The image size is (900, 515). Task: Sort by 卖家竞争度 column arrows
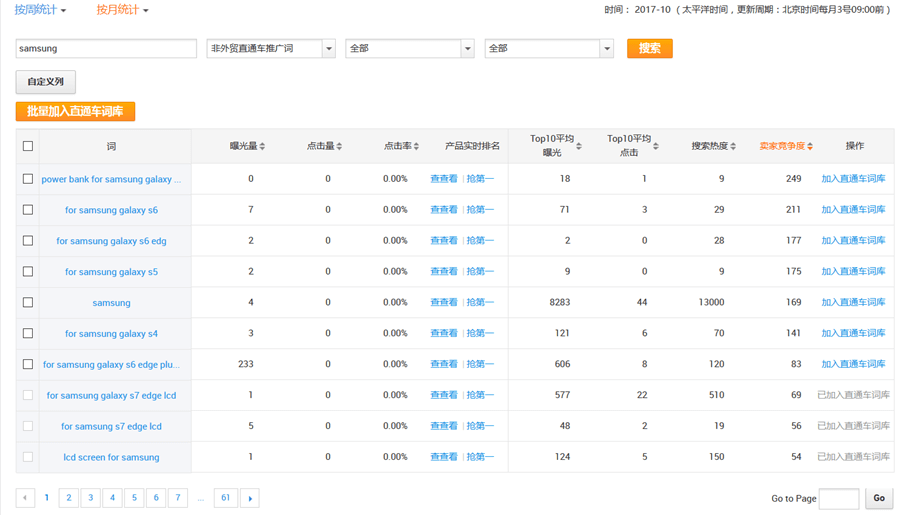pos(810,146)
